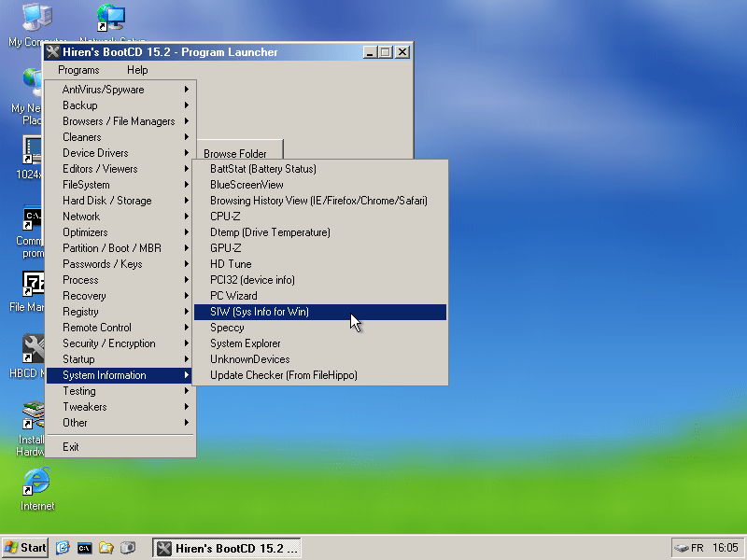Screen dimensions: 747x560
Task: Launch Speccy
Action: click(x=320, y=328)
